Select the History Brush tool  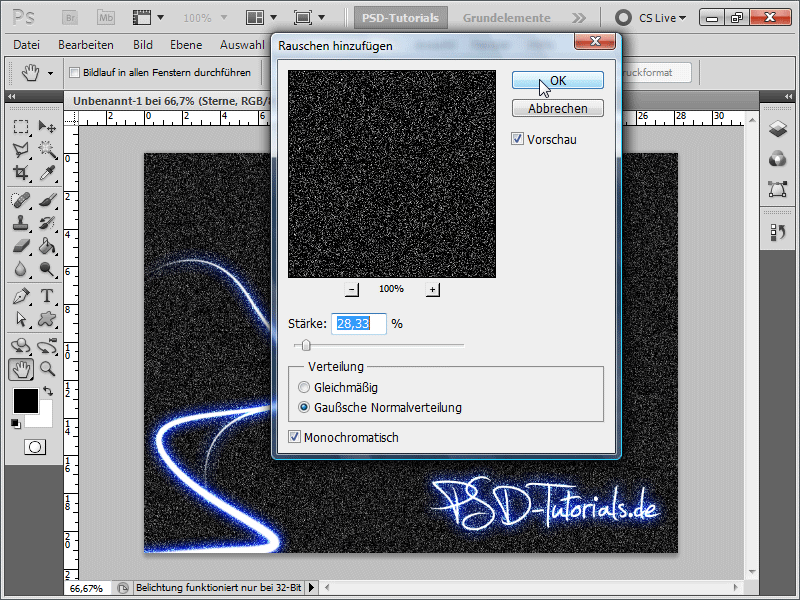(47, 223)
